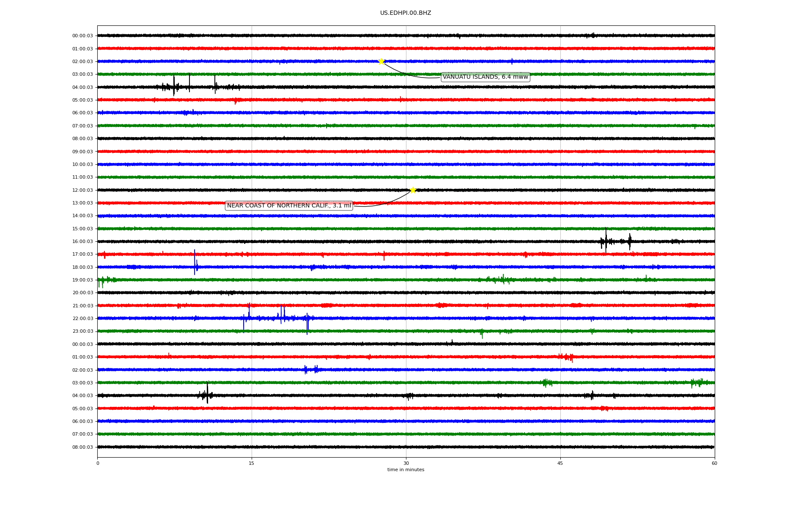Click the yellow star on the 02:00:03 trace

pos(381,61)
